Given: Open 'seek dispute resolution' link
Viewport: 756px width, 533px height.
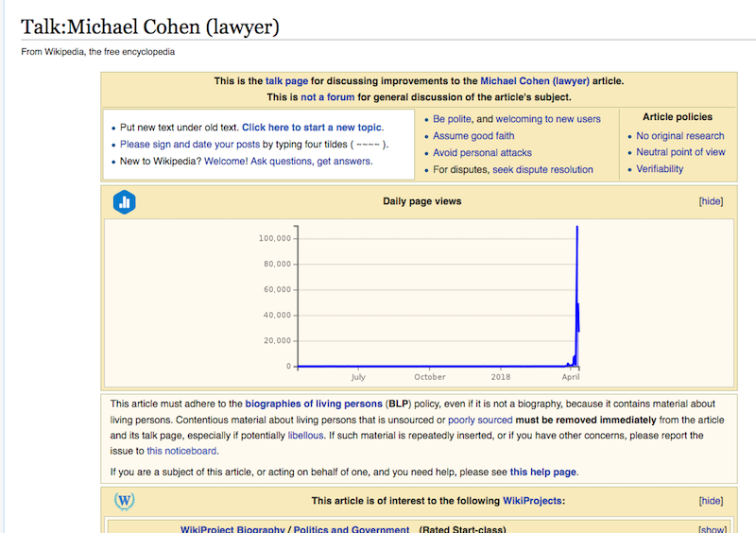Looking at the screenshot, I should [x=542, y=170].
